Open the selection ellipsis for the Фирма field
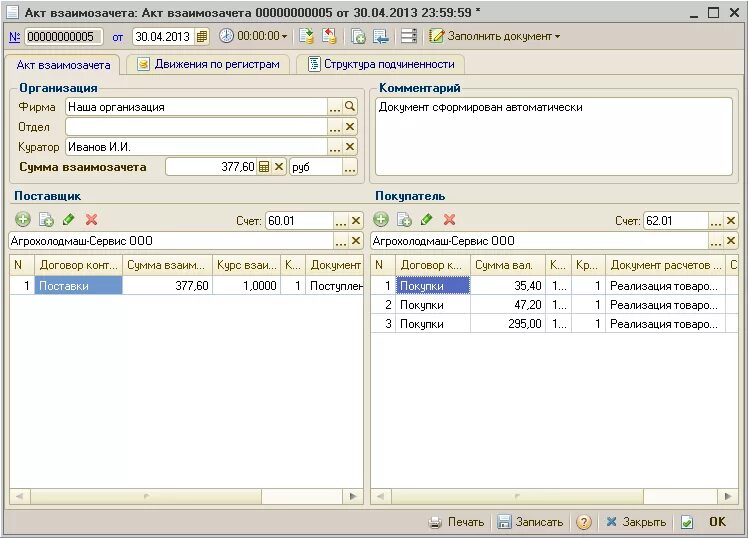748x538 pixels. click(x=335, y=107)
